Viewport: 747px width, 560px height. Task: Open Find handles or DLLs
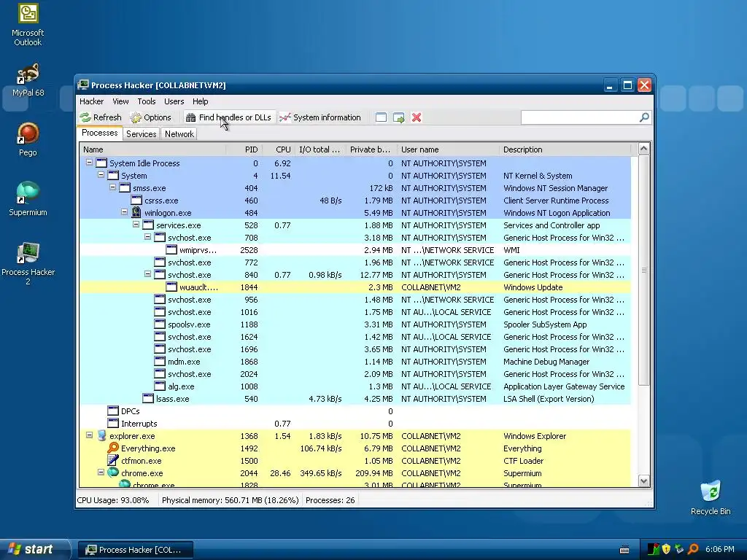(228, 117)
